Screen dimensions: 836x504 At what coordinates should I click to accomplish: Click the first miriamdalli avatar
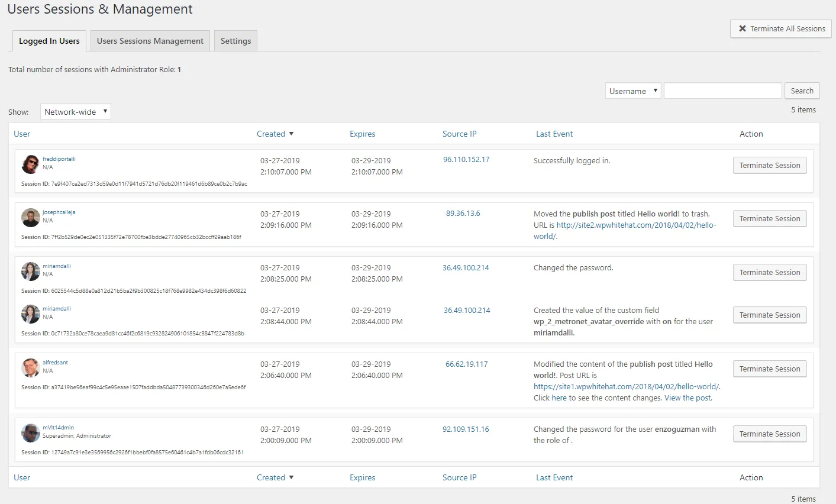coord(30,272)
